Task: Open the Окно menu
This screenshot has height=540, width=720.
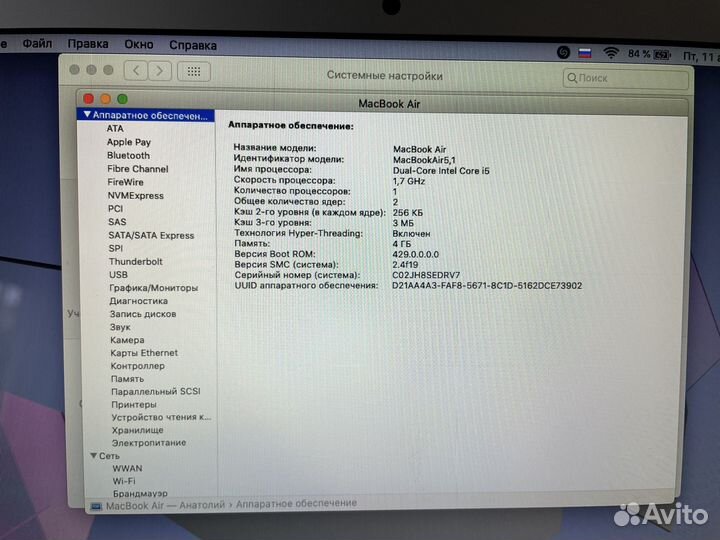Action: [139, 45]
